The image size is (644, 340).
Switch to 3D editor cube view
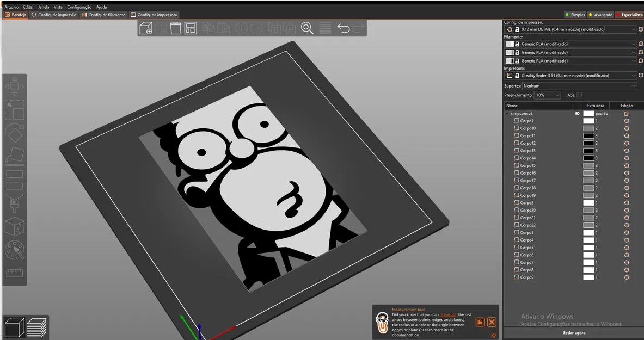tap(14, 327)
